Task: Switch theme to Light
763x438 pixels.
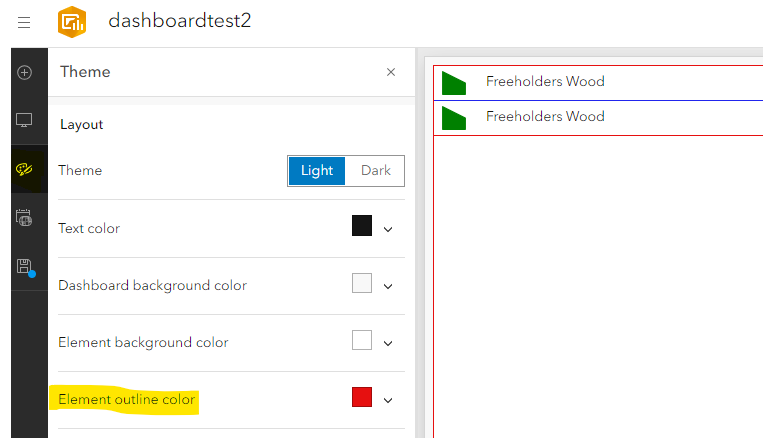Action: 317,170
